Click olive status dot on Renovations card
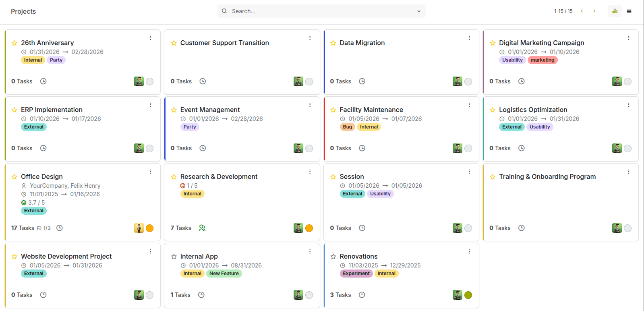 tap(468, 295)
